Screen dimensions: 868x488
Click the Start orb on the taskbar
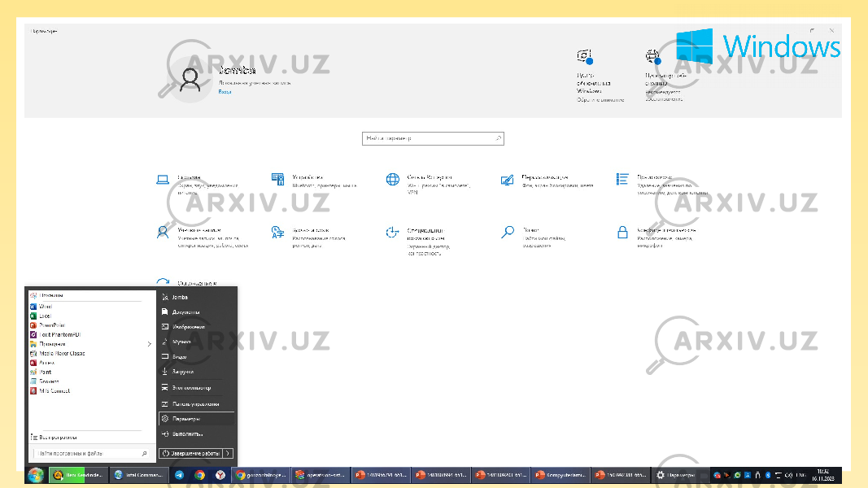coord(36,475)
